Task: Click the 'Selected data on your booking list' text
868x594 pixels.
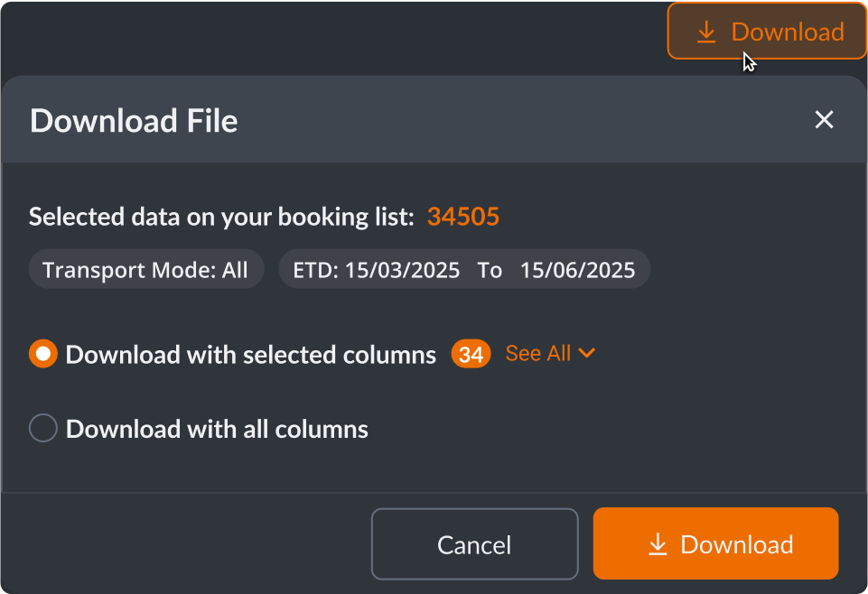Action: [221, 217]
